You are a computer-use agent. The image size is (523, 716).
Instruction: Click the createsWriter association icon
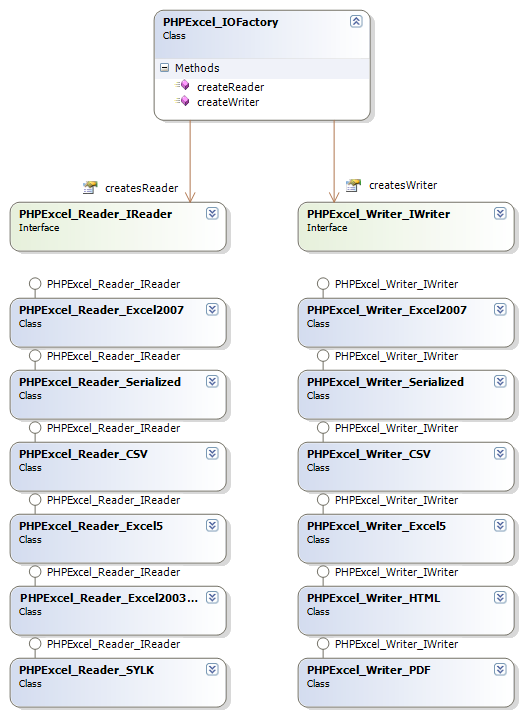353,185
